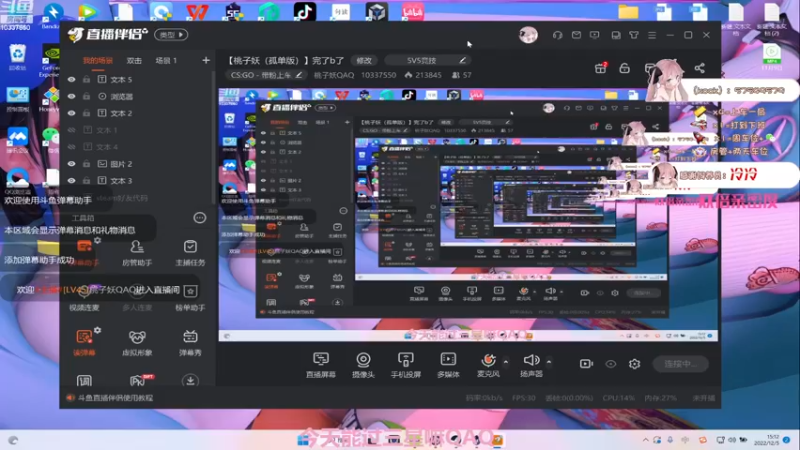The height and width of the screenshot is (450, 800).
Task: Show the hidden 文本 1 source
Action: pyautogui.click(x=71, y=130)
